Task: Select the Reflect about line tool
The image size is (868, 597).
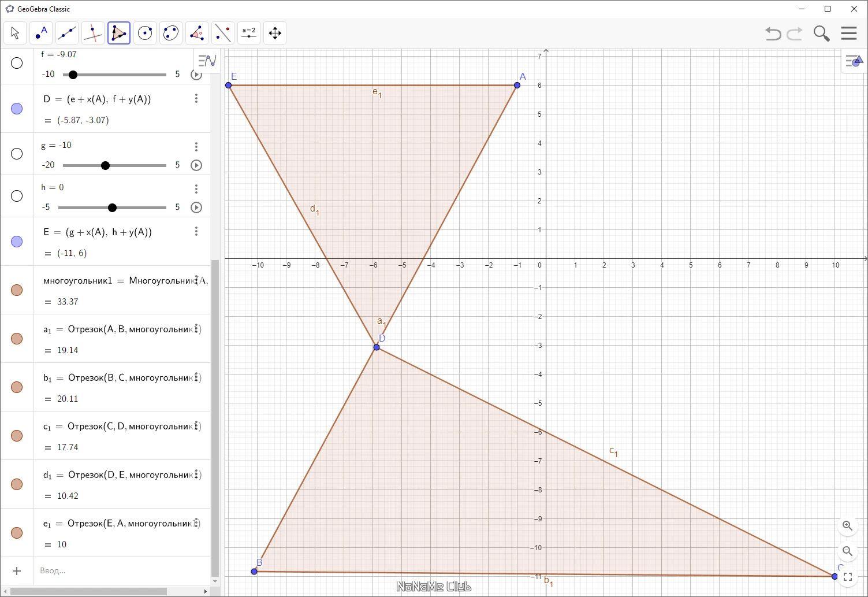Action: 223,33
